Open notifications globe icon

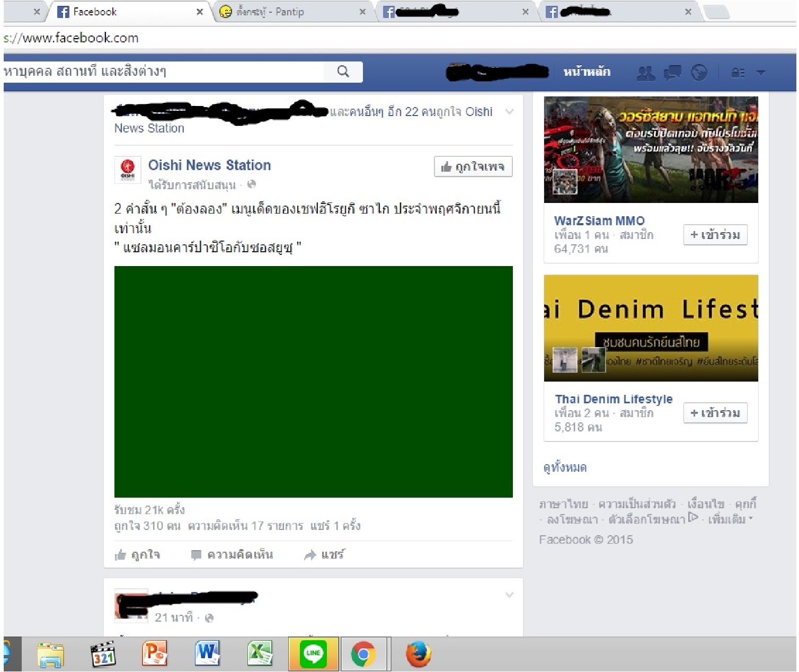699,73
